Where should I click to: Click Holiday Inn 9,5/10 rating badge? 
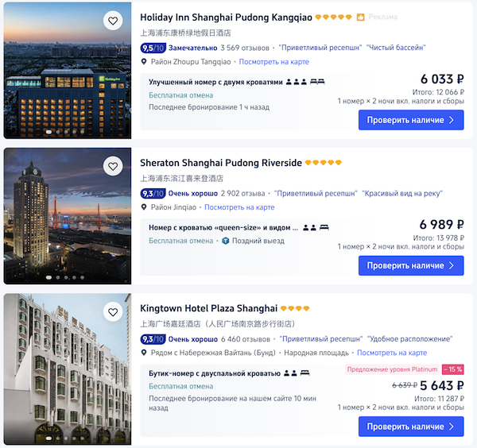[x=153, y=48]
